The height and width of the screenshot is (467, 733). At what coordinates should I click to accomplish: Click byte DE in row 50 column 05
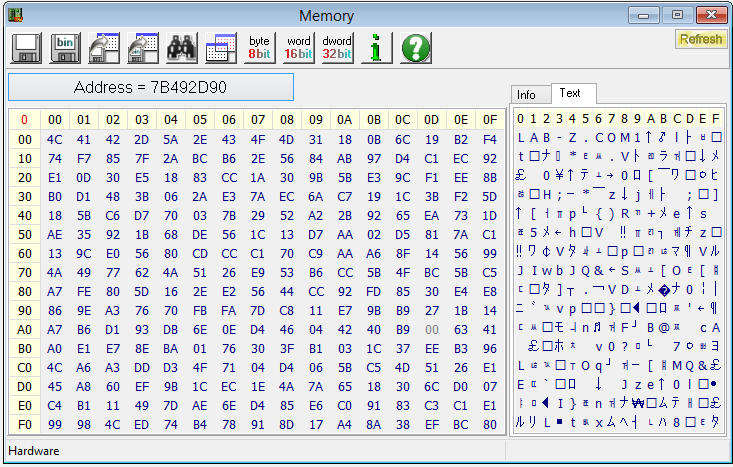pos(200,234)
